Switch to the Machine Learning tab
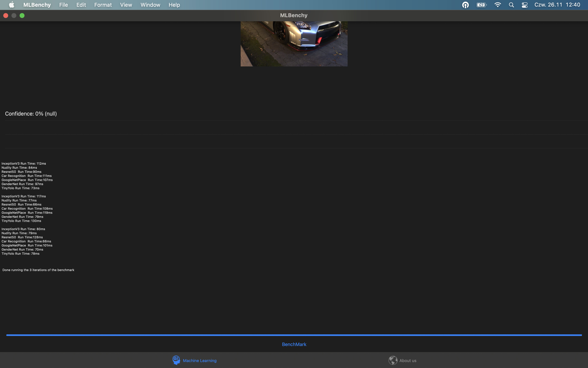This screenshot has width=588, height=368. [195, 360]
